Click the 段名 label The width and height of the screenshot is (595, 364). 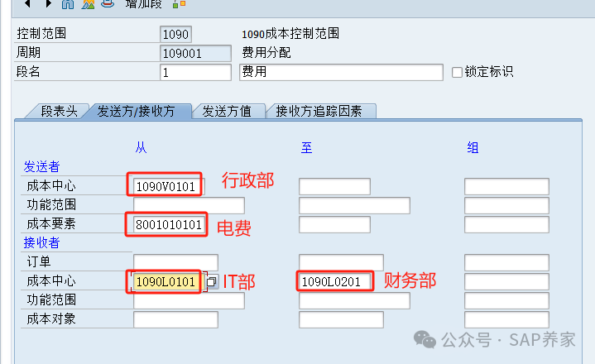[28, 71]
